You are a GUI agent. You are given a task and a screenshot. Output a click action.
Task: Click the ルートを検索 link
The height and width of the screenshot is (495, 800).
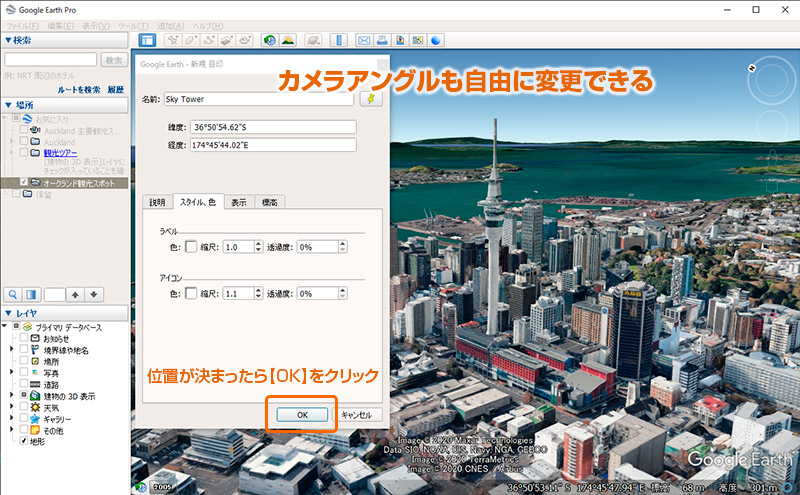click(78, 89)
